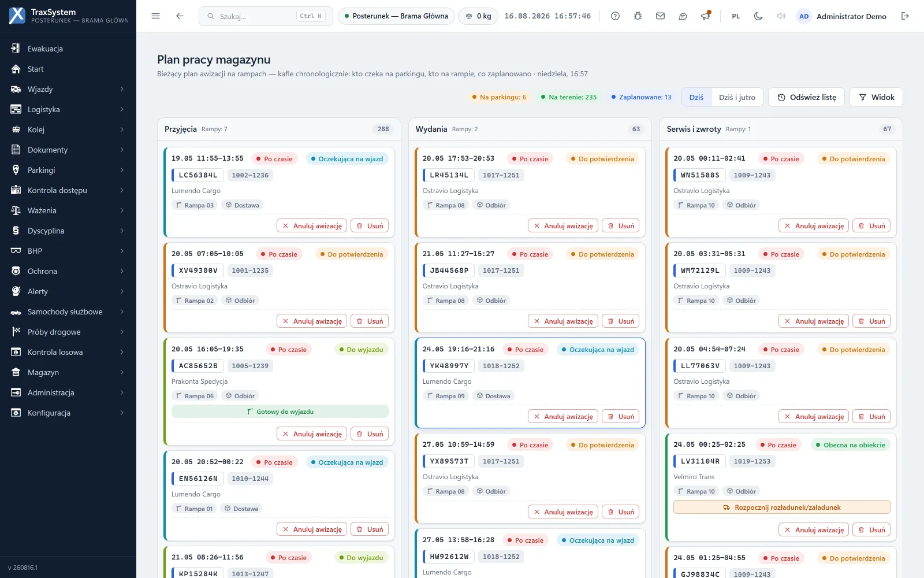Toggle sound with the speaker icon

point(781,16)
